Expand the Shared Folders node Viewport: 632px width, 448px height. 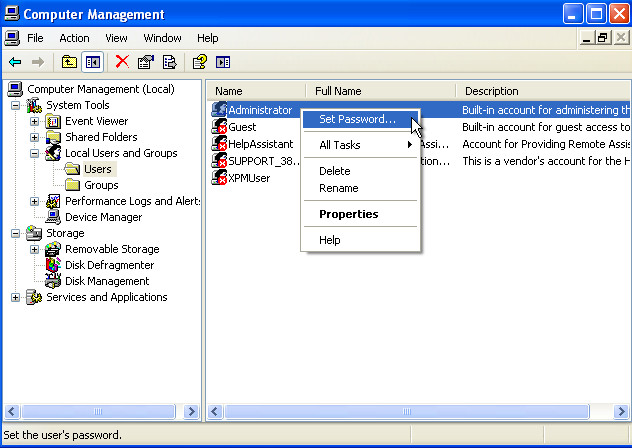click(x=34, y=137)
